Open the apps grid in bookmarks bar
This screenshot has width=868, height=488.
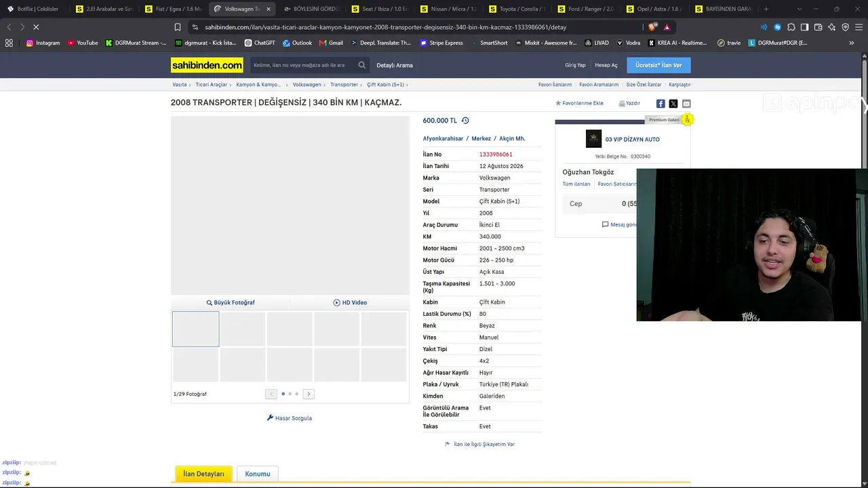pos(9,43)
